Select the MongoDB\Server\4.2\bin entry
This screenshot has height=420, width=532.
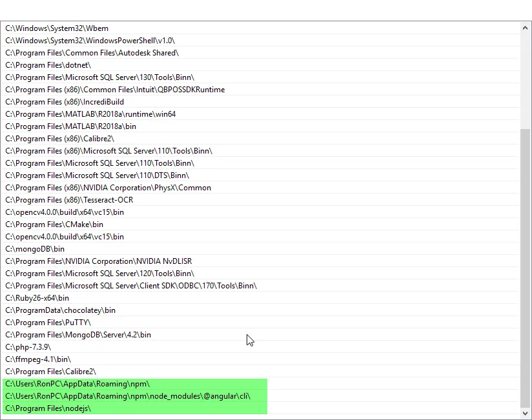[261, 335]
